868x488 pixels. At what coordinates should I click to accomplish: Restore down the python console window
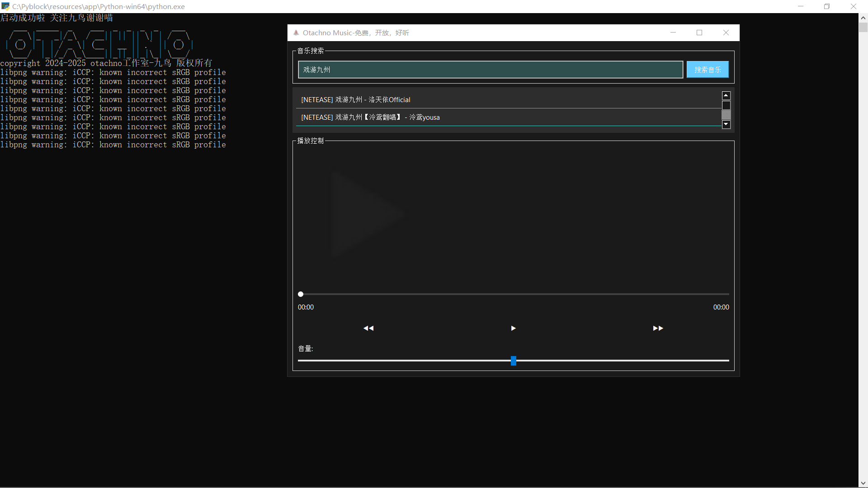tap(827, 6)
